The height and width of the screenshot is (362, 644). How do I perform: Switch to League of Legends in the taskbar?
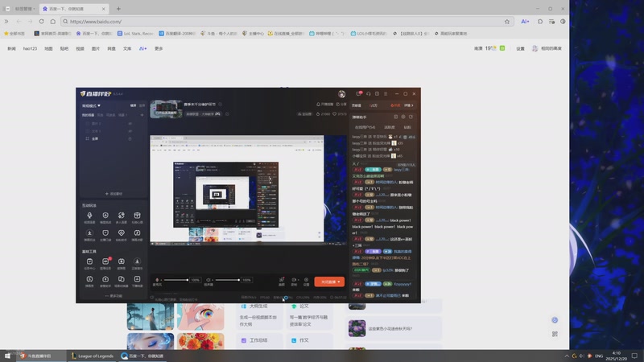(92, 356)
